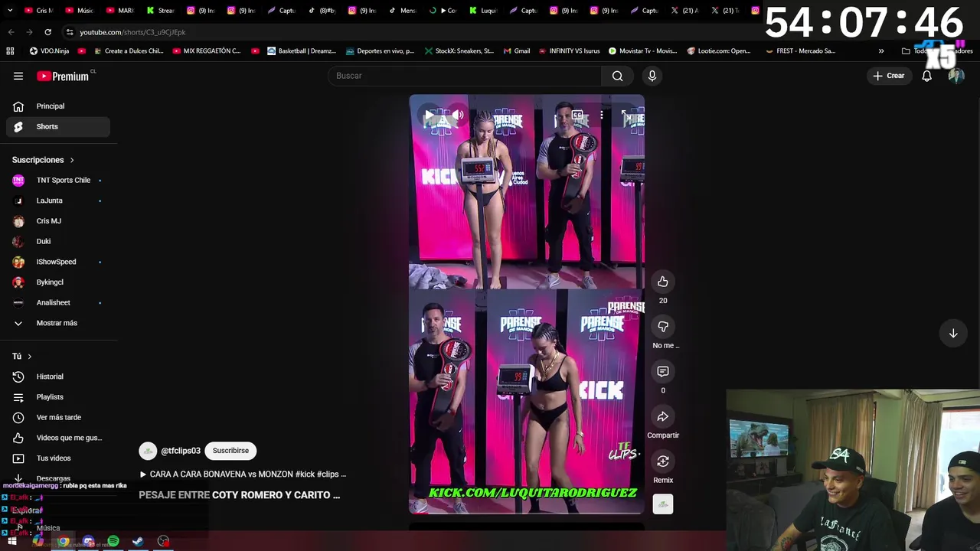Expand Mostrar más subscriptions list
The height and width of the screenshot is (551, 980).
pyautogui.click(x=58, y=323)
